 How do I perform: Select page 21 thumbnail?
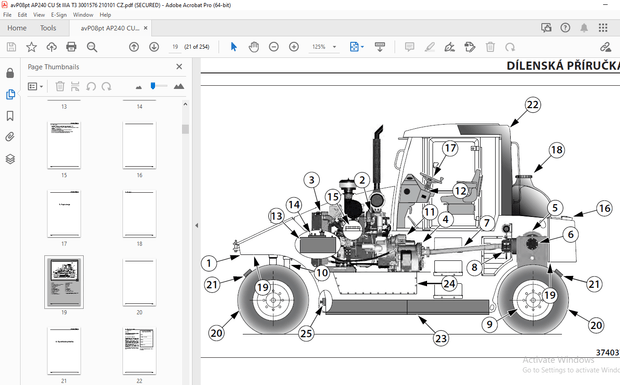coord(64,351)
